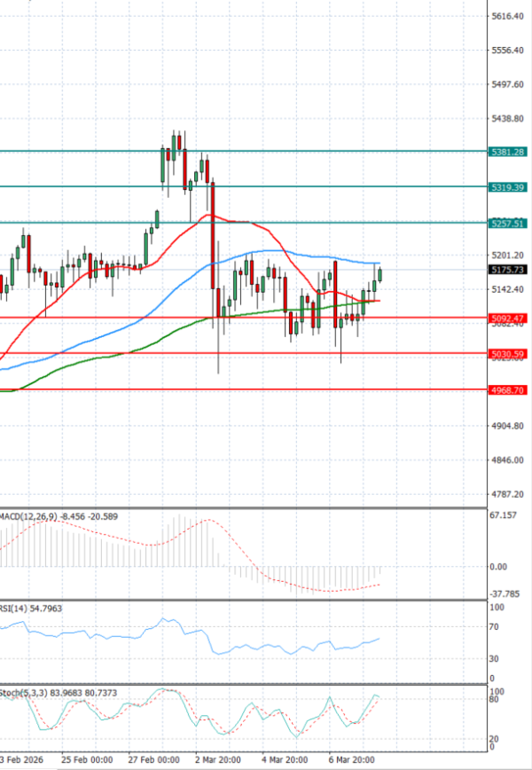Select the 5030.59 support price tag
Viewport: 532px width, 770px height.
[507, 354]
